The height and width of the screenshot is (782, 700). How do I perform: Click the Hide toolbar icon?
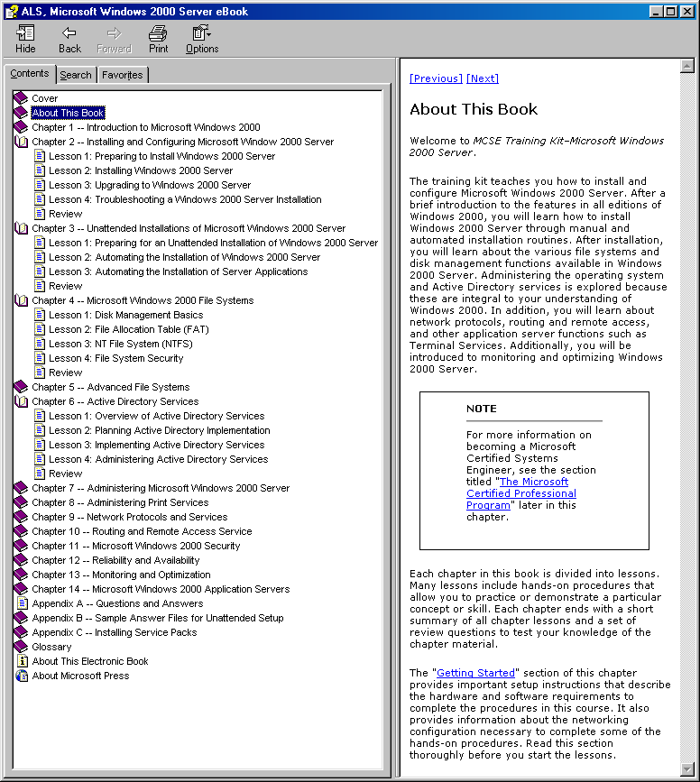[x=25, y=32]
